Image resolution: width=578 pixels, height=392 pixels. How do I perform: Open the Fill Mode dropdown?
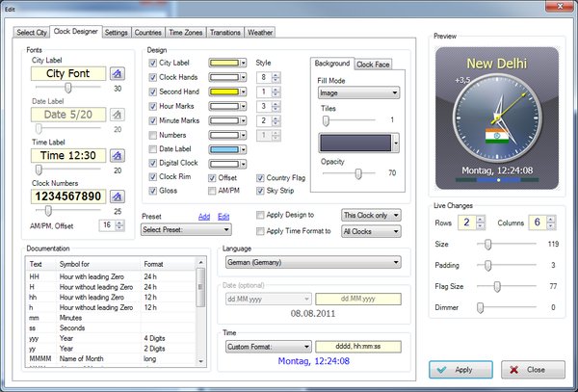(358, 93)
